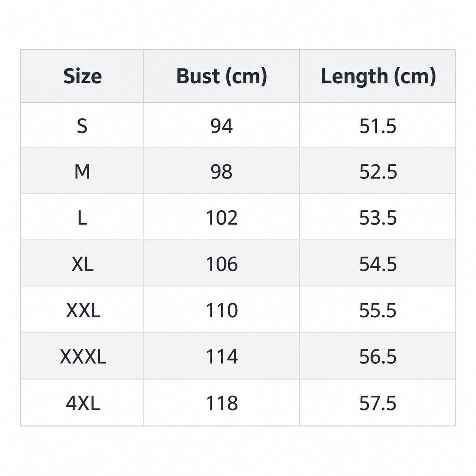Click the Size column header
476x476 pixels.
tap(83, 76)
